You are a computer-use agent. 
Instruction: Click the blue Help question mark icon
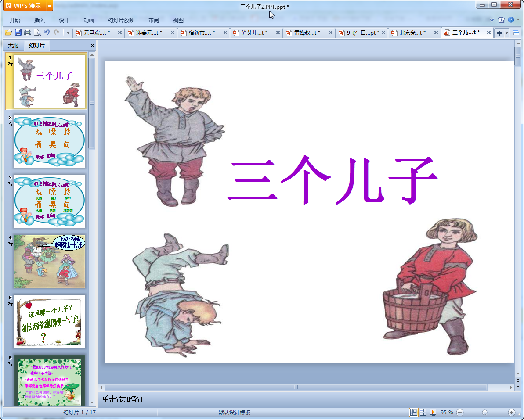(511, 20)
